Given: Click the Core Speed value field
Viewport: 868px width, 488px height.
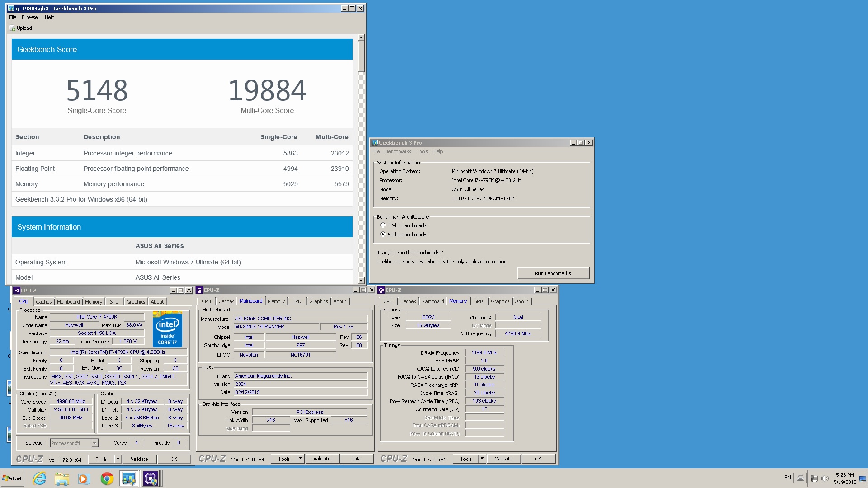Looking at the screenshot, I should (x=71, y=402).
